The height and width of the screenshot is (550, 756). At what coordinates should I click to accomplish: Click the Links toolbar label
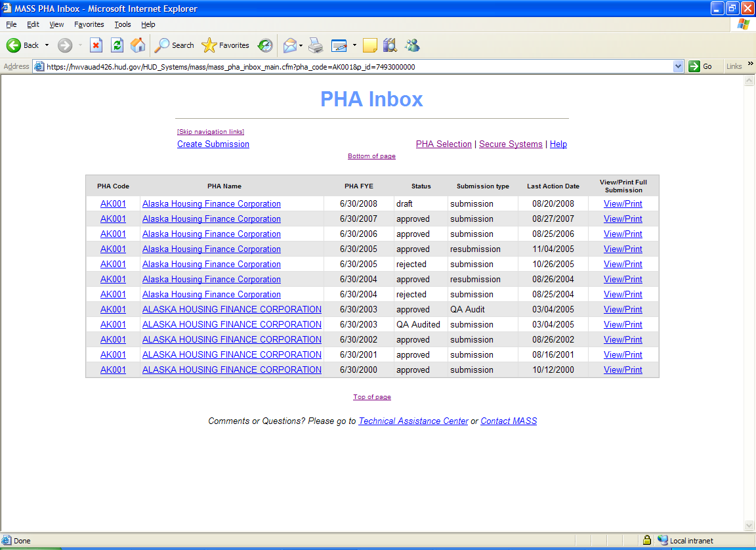pyautogui.click(x=734, y=66)
